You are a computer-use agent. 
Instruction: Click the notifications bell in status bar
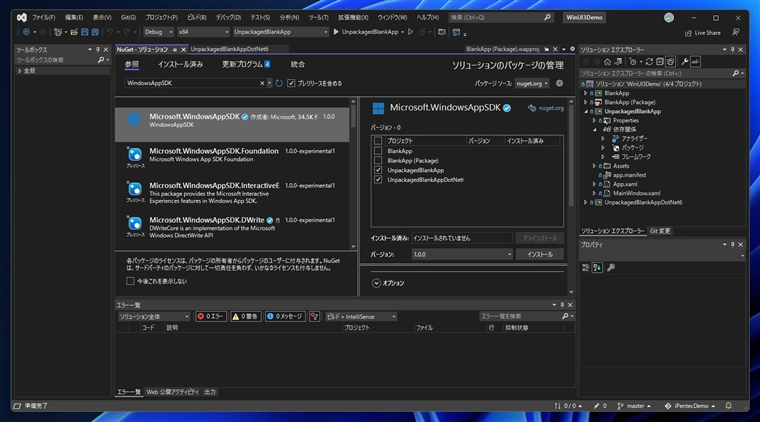click(728, 406)
